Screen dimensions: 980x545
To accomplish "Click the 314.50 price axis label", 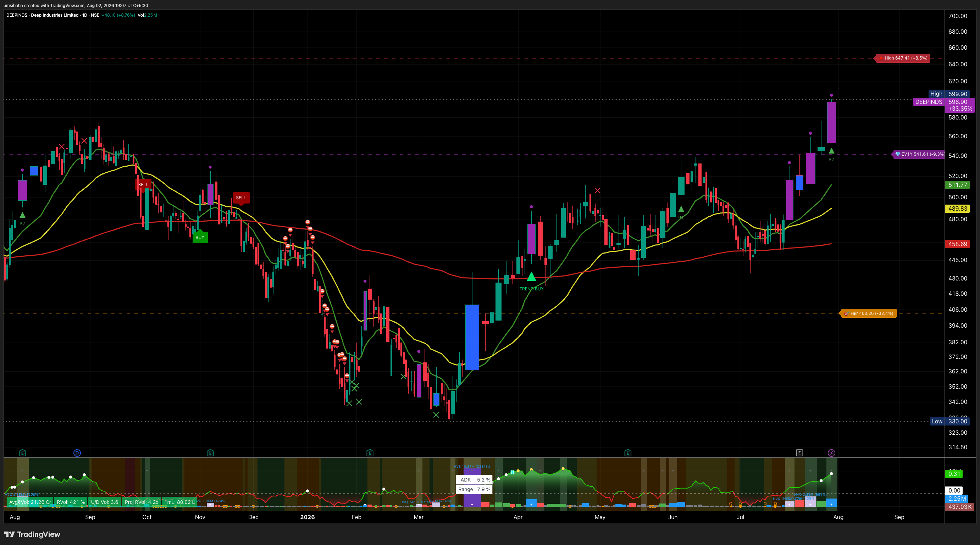I will click(958, 447).
